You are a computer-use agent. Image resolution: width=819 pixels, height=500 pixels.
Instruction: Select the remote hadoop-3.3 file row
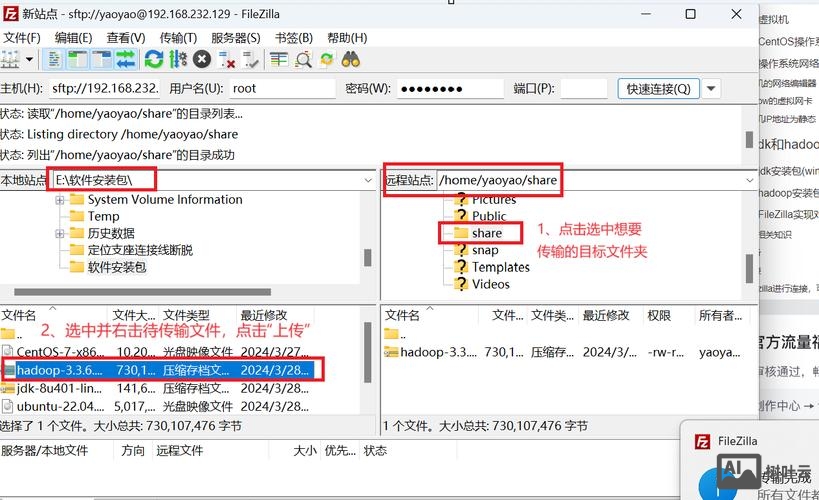click(563, 352)
